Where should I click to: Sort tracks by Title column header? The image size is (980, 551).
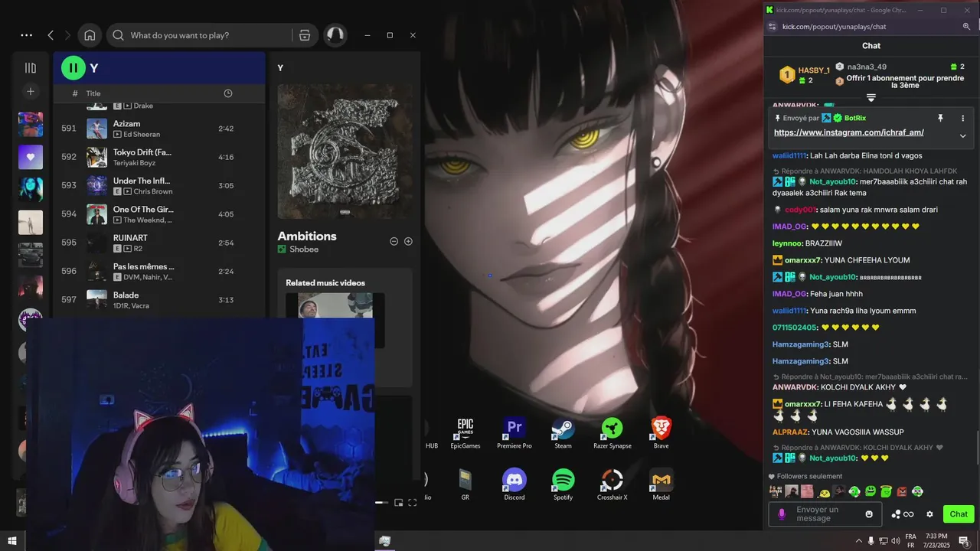click(x=93, y=93)
